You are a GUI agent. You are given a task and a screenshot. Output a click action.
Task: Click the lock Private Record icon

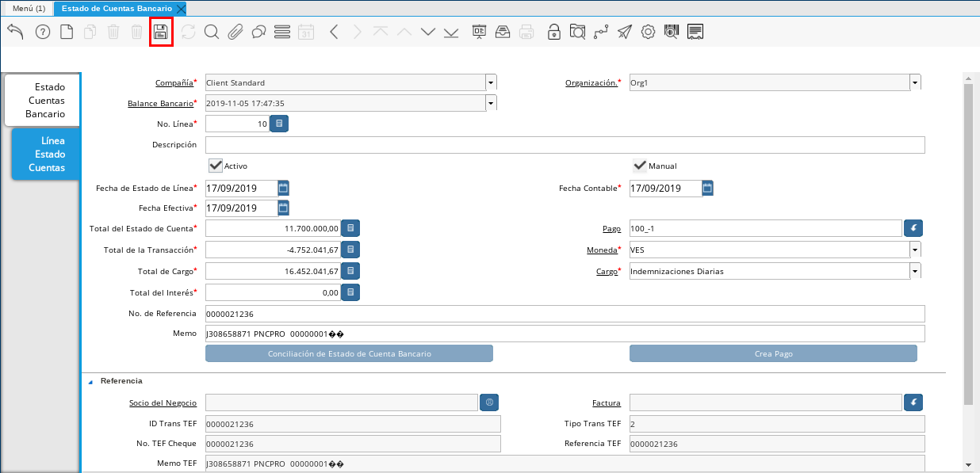554,32
